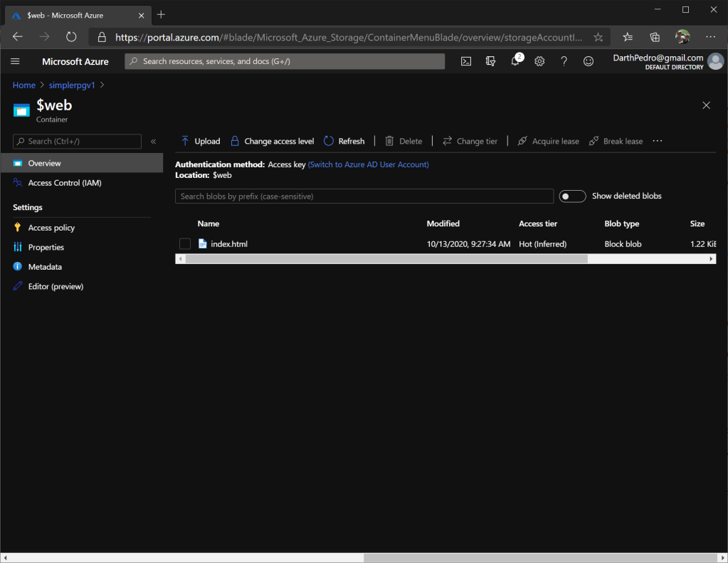Open directory and subscription filter icon
This screenshot has height=563, width=728.
point(490,62)
